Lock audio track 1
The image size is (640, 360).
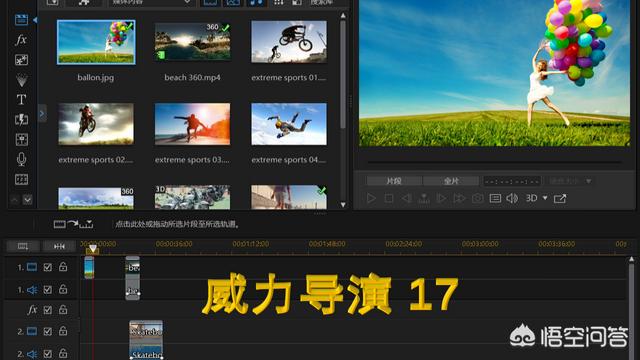pos(63,289)
